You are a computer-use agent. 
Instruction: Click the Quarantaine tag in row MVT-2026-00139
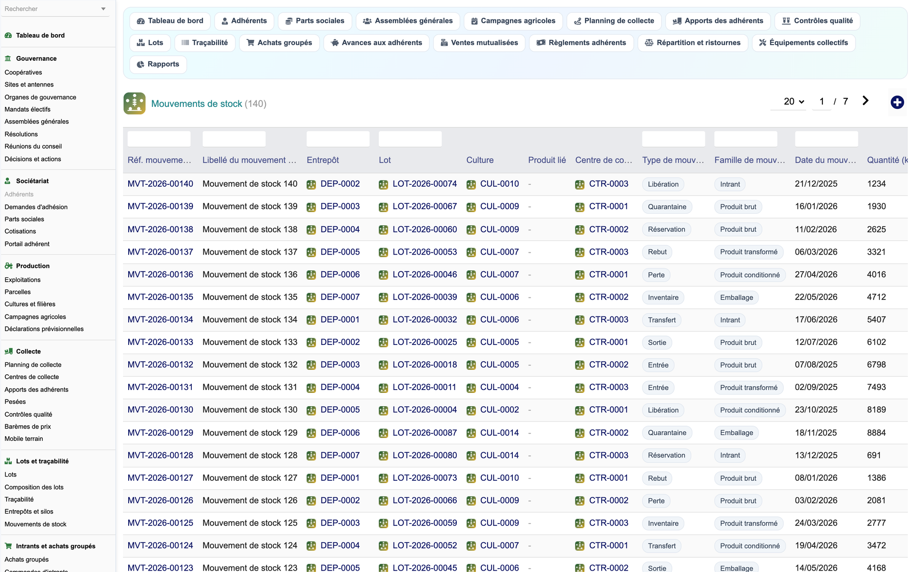[667, 207]
